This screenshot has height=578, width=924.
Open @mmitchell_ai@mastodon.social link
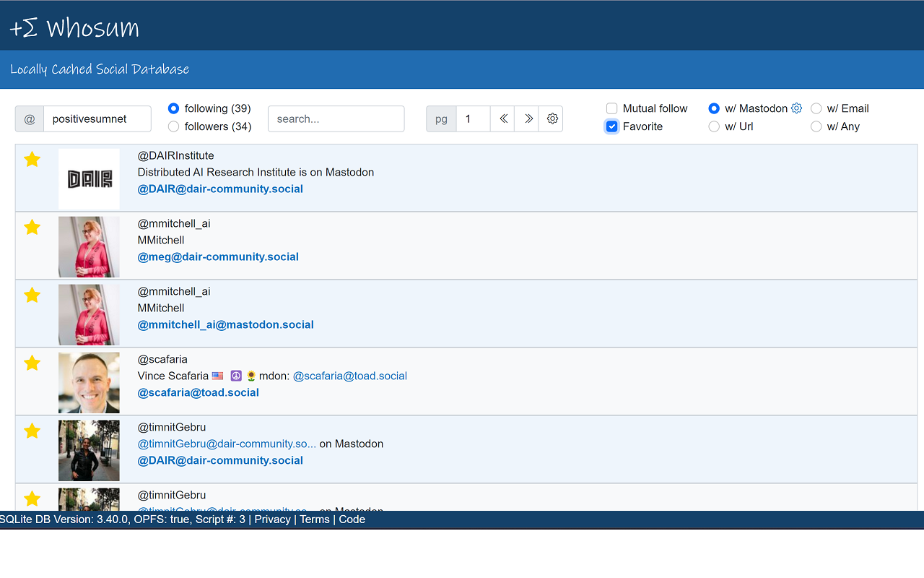(226, 324)
